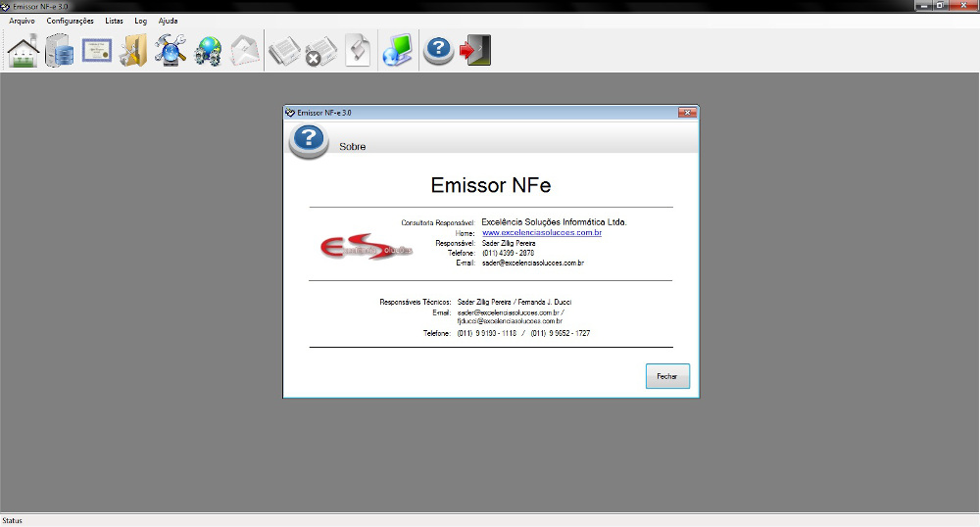Click the globe with gears icon

tap(208, 50)
